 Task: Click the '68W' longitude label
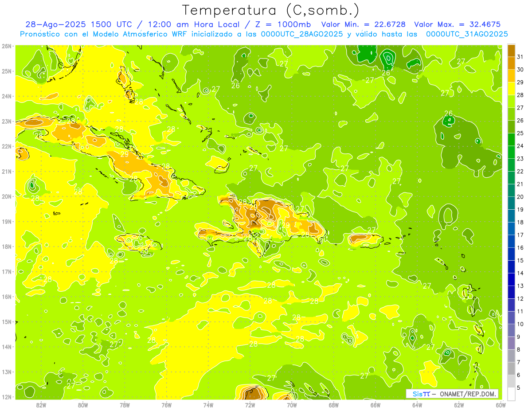pyautogui.click(x=334, y=405)
